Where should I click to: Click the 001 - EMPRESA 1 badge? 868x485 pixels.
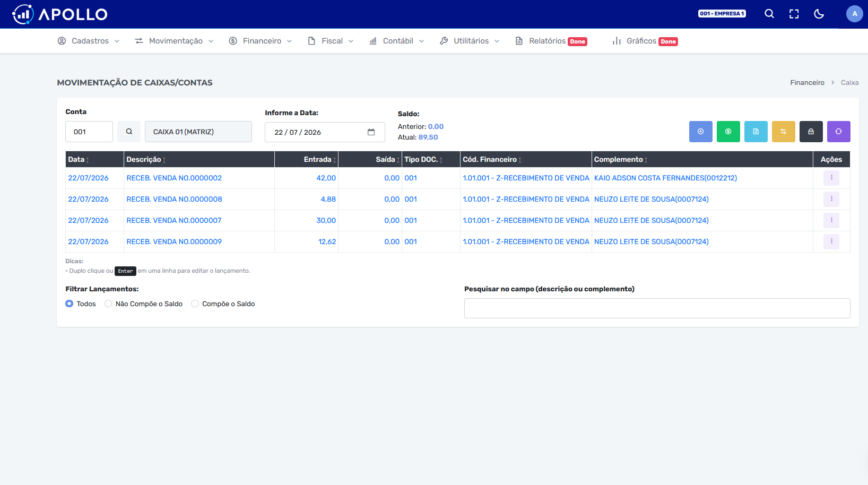(x=722, y=14)
